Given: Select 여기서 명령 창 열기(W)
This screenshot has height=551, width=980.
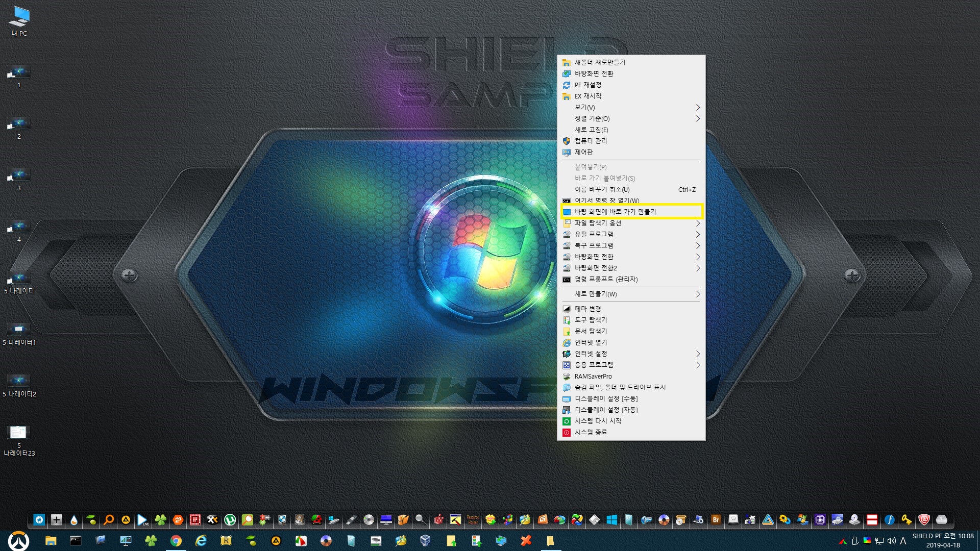Looking at the screenshot, I should click(x=631, y=201).
